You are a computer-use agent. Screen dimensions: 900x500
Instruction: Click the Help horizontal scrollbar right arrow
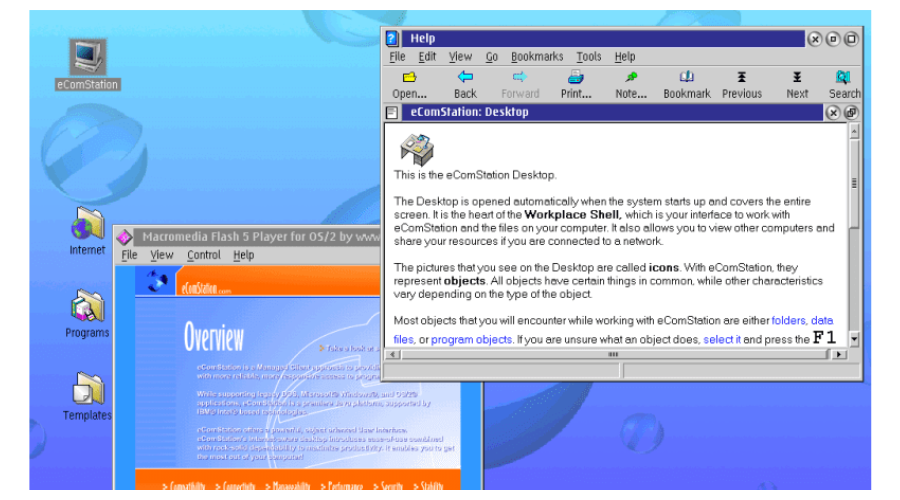pyautogui.click(x=839, y=355)
